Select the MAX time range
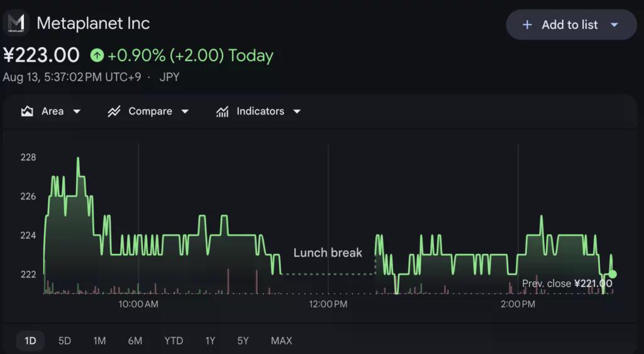644x354 pixels. click(281, 341)
